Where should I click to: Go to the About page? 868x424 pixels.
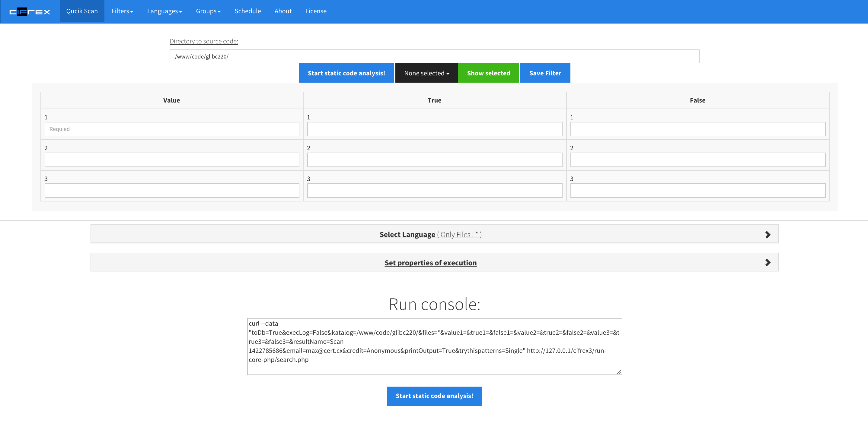click(283, 11)
